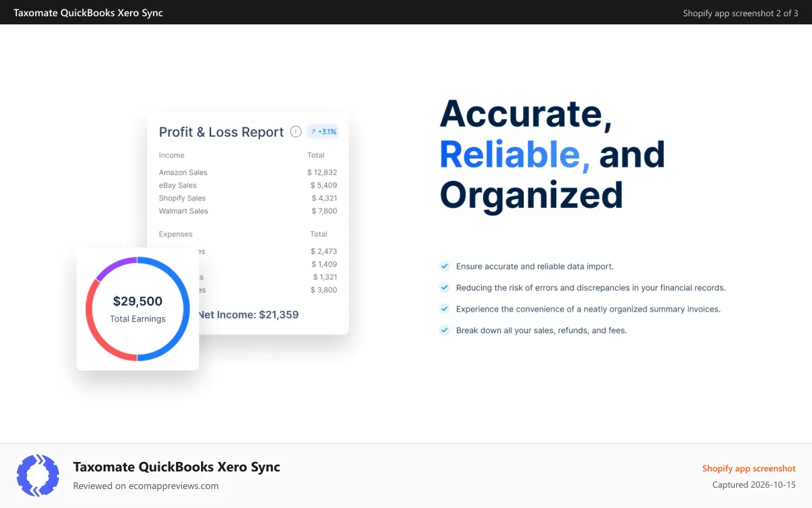The height and width of the screenshot is (508, 812).
Task: Click the $ 1,321 expense value
Action: coord(325,277)
